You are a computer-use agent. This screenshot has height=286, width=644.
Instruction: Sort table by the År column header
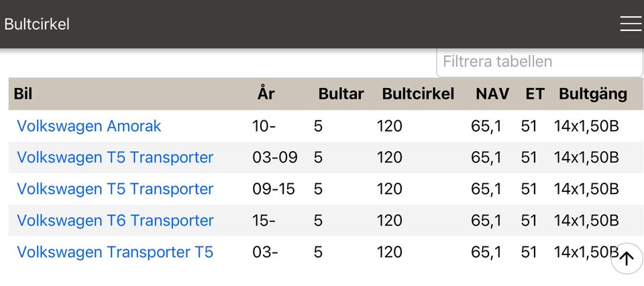click(266, 94)
